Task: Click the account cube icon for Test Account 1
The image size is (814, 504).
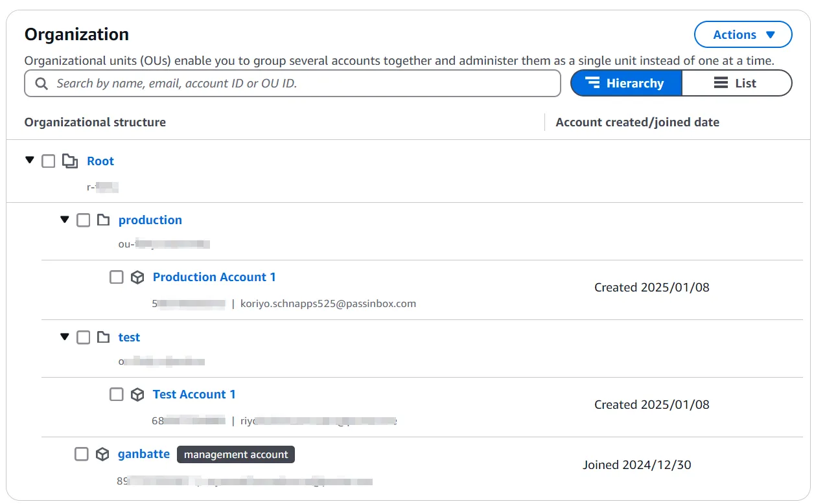Action: pyautogui.click(x=137, y=394)
